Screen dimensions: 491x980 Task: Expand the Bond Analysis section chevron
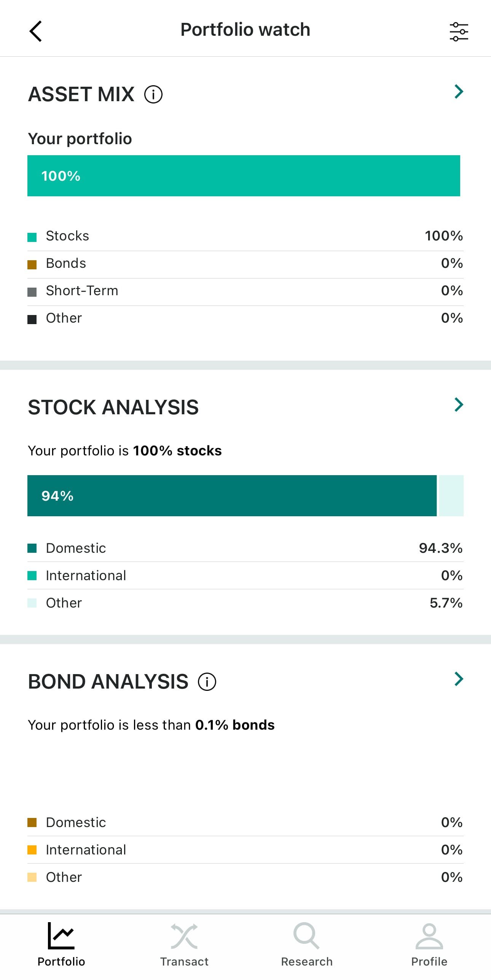click(x=459, y=679)
